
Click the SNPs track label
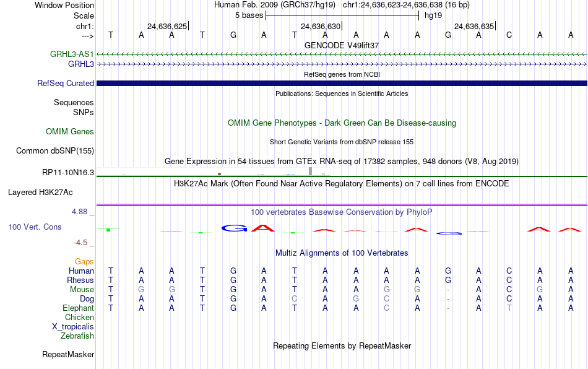[x=84, y=112]
